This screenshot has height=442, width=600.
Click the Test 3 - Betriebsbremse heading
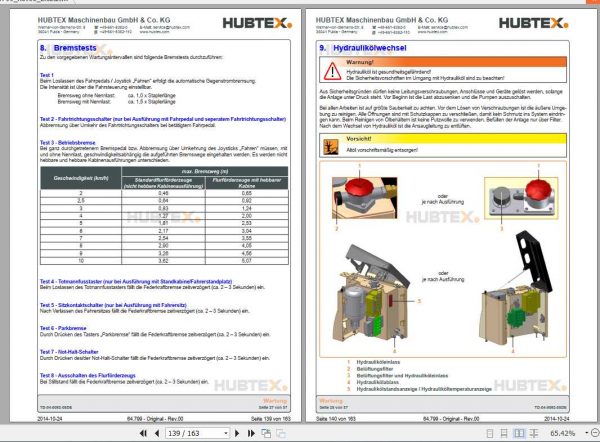[x=67, y=142]
